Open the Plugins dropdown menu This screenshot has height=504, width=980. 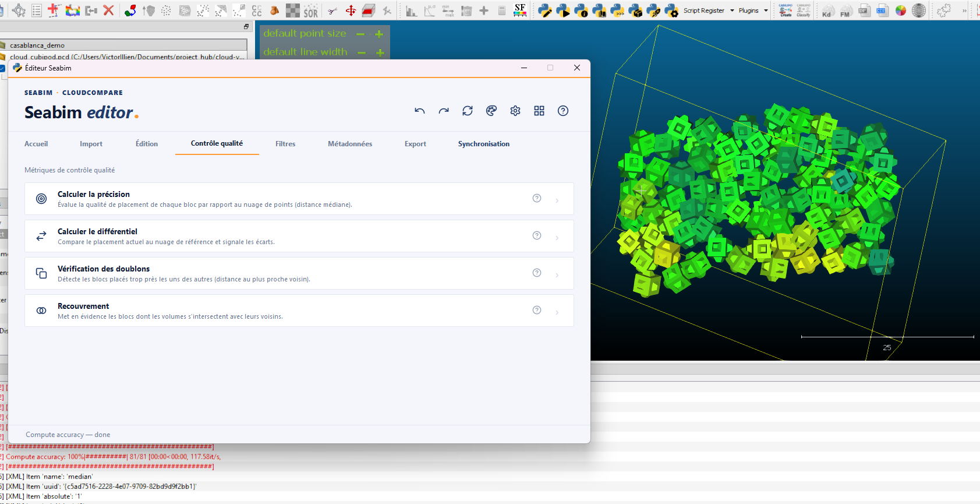point(753,10)
